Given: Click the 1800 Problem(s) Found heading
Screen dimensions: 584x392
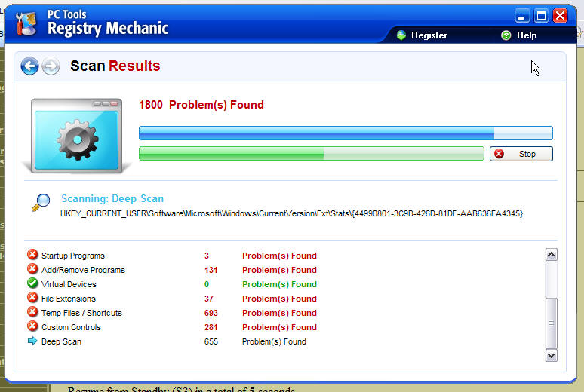Looking at the screenshot, I should click(x=201, y=105).
